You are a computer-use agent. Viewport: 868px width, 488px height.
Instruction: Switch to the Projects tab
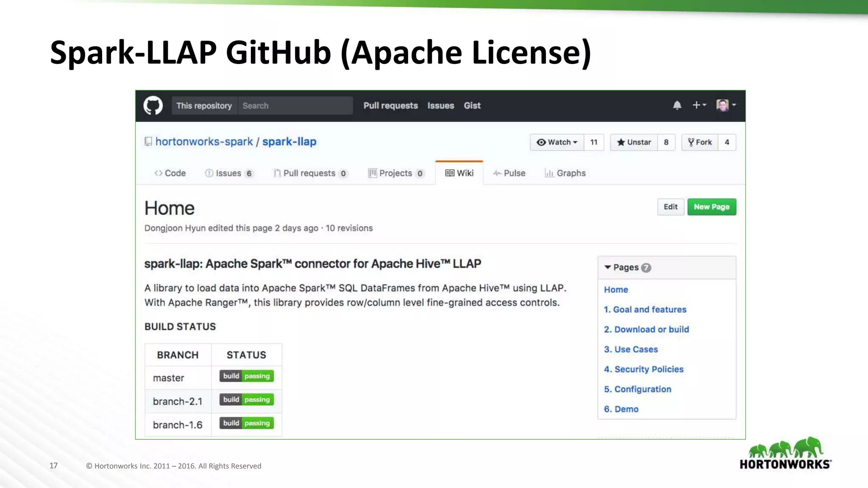(396, 173)
